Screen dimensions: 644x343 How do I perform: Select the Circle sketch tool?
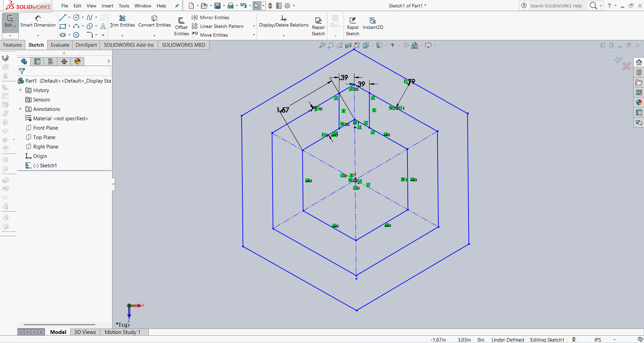pos(76,17)
